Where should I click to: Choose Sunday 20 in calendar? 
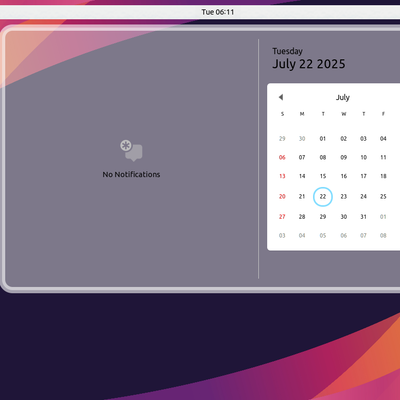[282, 196]
